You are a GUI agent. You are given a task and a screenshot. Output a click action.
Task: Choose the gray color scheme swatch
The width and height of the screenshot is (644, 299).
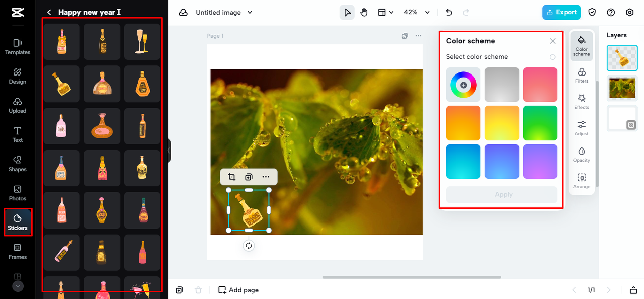click(502, 85)
